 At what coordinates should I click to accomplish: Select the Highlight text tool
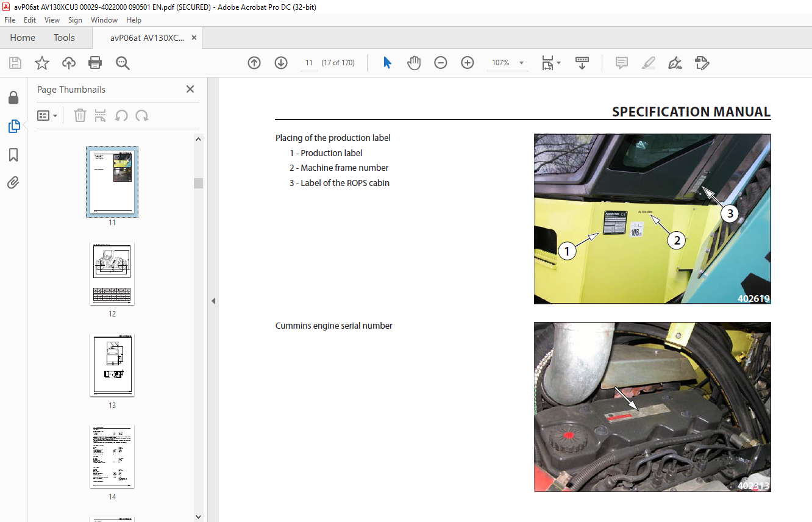pos(648,63)
